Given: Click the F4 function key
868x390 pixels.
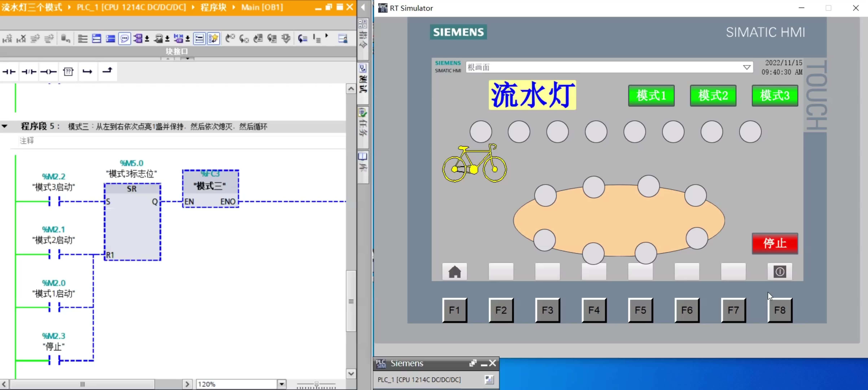Looking at the screenshot, I should point(594,310).
